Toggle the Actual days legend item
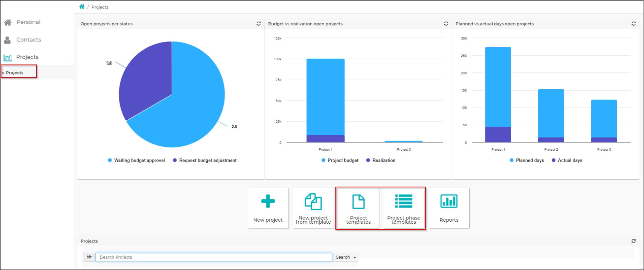The width and height of the screenshot is (644, 270). (x=567, y=160)
